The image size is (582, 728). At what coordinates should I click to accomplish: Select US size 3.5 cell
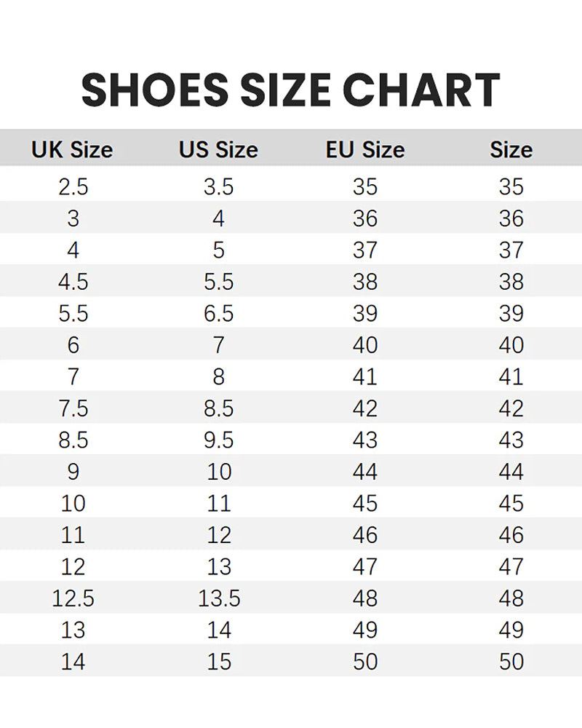(x=218, y=187)
